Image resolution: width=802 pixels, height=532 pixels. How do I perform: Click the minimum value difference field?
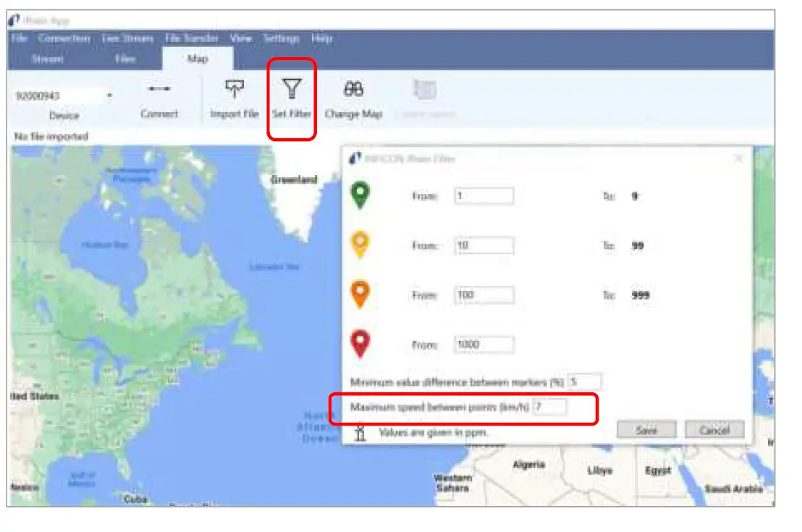(x=585, y=381)
